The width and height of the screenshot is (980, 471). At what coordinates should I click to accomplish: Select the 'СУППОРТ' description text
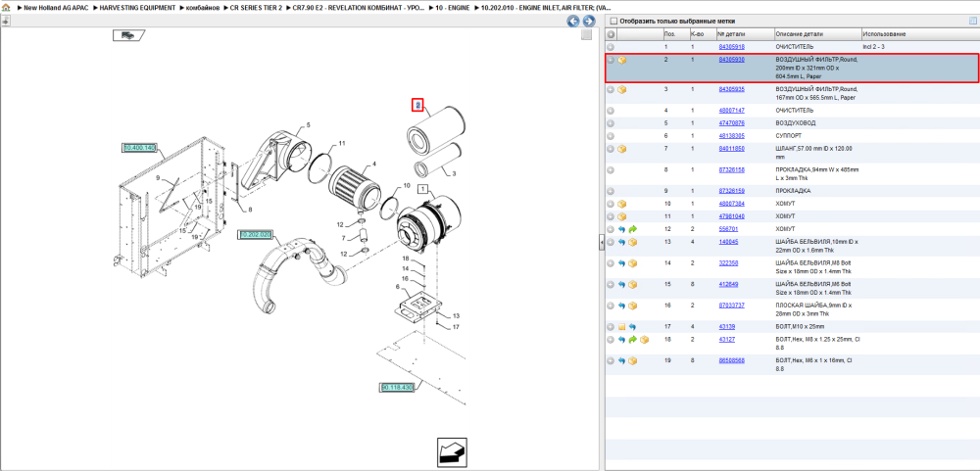click(x=789, y=135)
